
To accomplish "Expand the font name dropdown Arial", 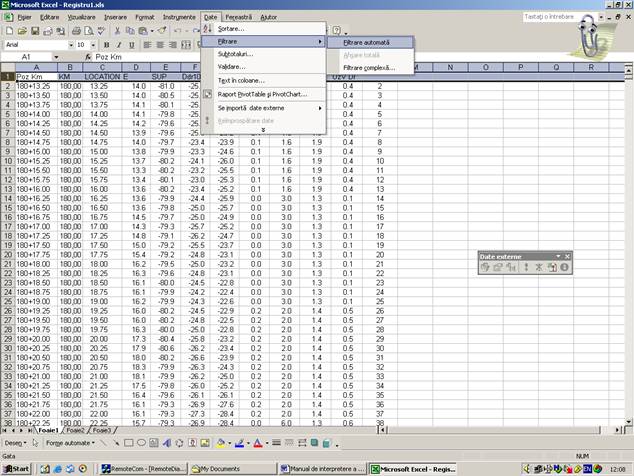I will click(69, 45).
